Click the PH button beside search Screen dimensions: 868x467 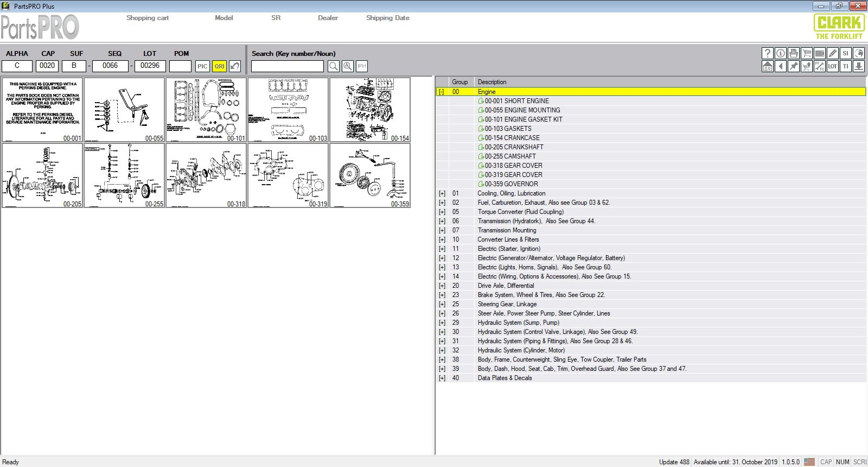[362, 66]
